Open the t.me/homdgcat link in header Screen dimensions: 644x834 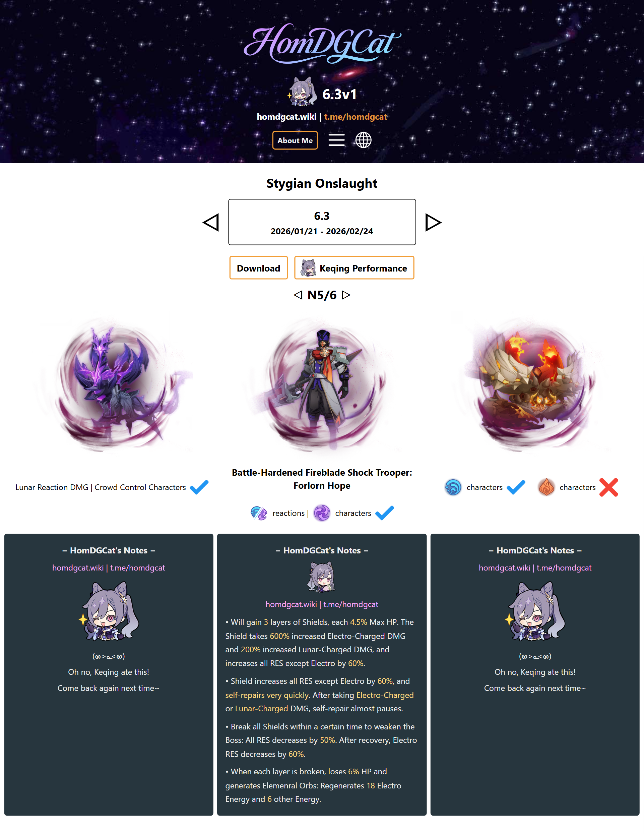pos(356,117)
